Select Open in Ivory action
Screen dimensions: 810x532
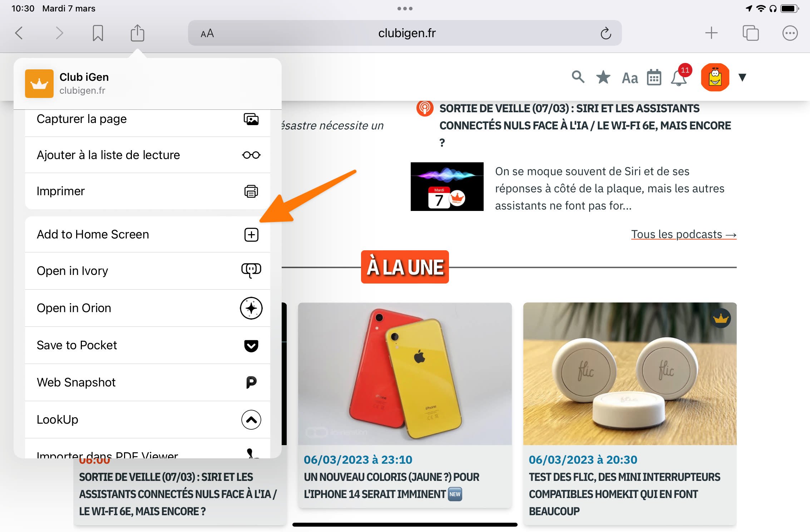148,271
